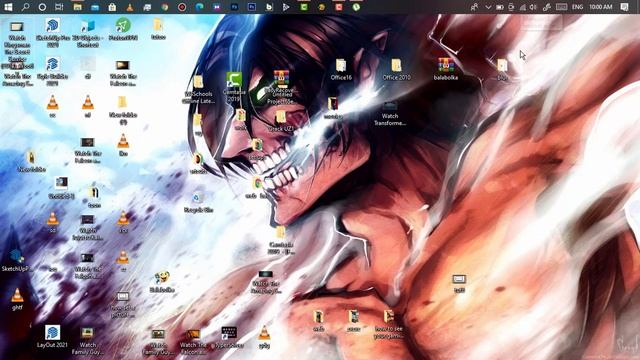
Task: Select the SketchUp Pro 2021 shortcut
Action: pos(53,33)
